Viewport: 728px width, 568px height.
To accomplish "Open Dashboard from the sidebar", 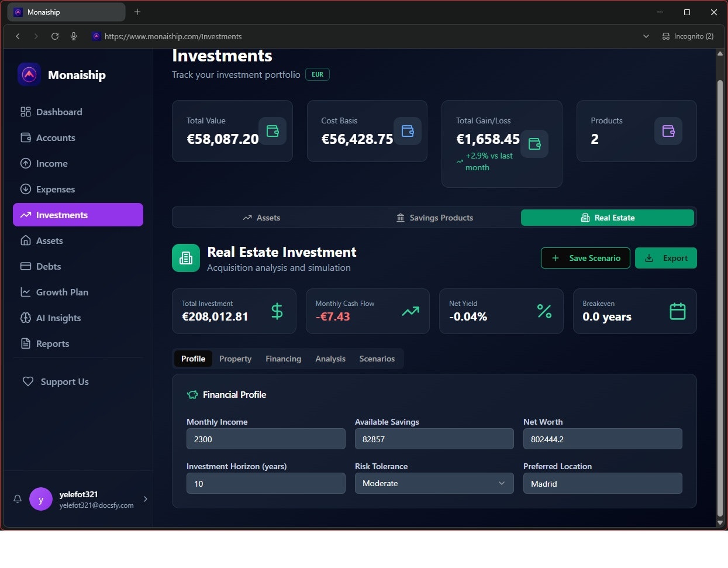I will point(78,112).
